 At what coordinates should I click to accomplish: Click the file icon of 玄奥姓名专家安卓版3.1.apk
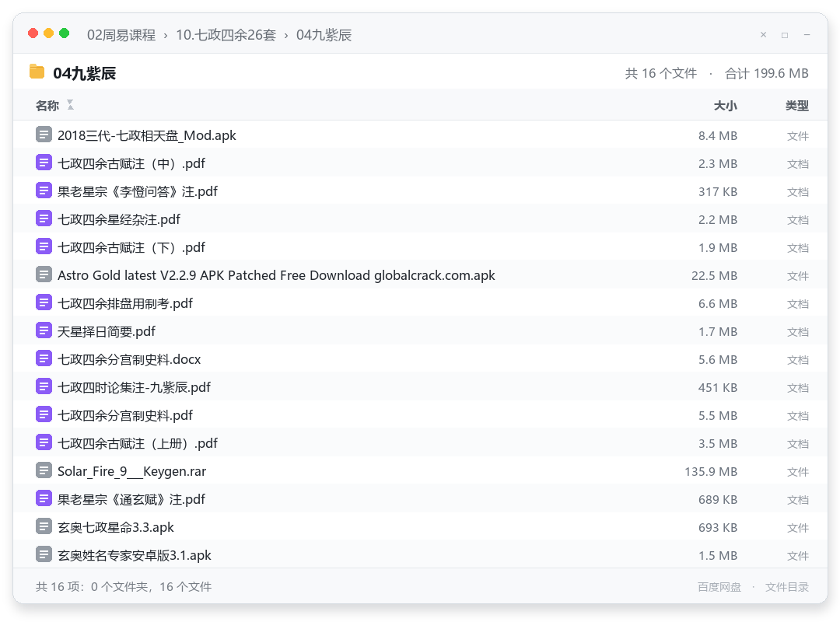click(44, 554)
